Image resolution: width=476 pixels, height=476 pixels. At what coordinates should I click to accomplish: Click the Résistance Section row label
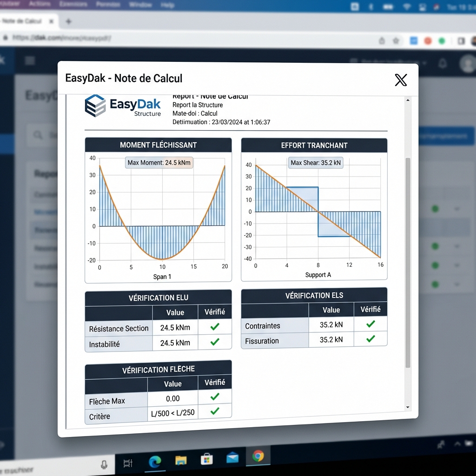tap(119, 329)
